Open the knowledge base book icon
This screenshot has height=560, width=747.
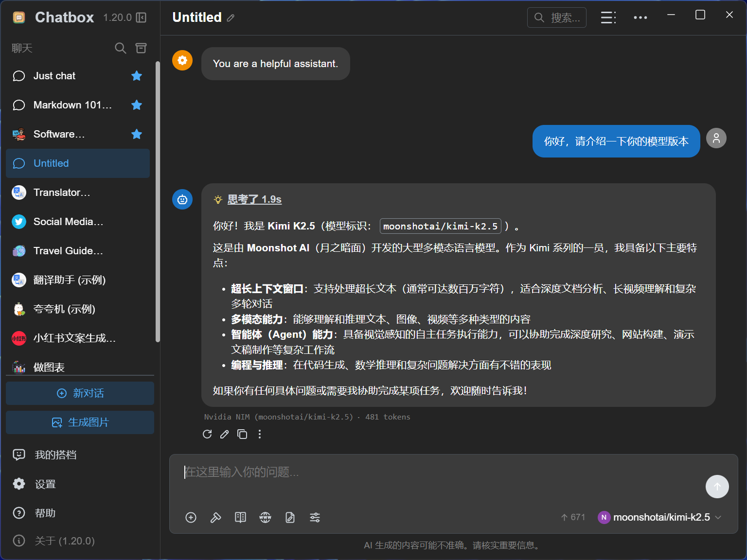click(x=240, y=517)
